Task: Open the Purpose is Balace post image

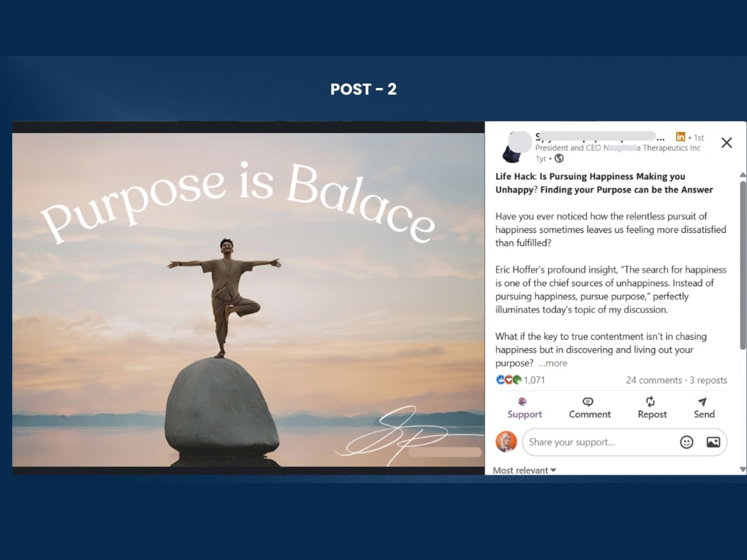Action: click(248, 299)
